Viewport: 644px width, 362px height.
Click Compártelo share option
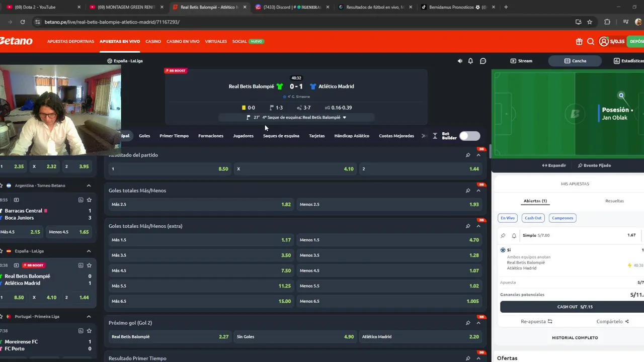(x=613, y=322)
